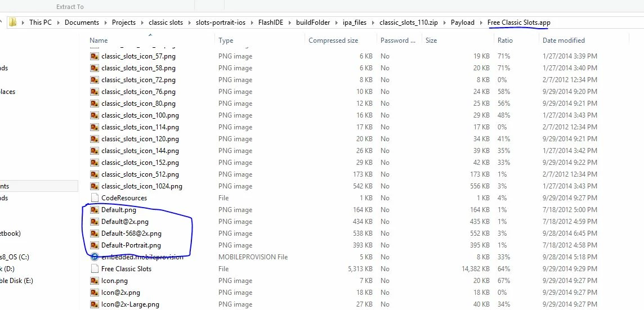The width and height of the screenshot is (644, 310).
Task: Expand the chevron after Documents breadcrumb
Action: (x=106, y=23)
